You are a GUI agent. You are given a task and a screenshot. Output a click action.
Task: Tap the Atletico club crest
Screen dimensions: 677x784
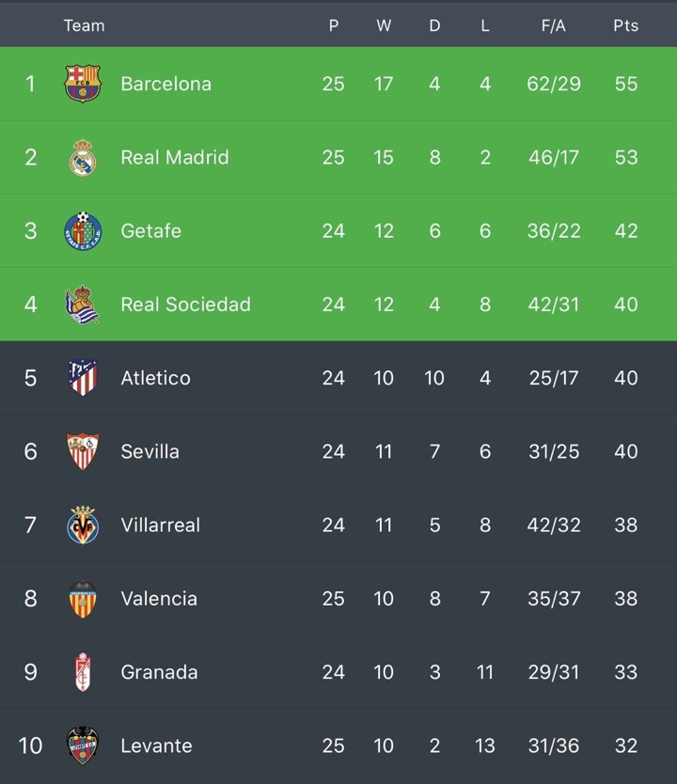coord(83,378)
